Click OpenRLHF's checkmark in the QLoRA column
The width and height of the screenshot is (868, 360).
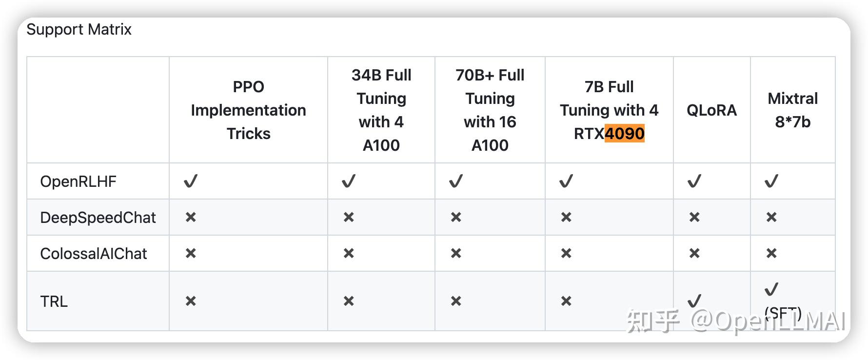pyautogui.click(x=694, y=181)
